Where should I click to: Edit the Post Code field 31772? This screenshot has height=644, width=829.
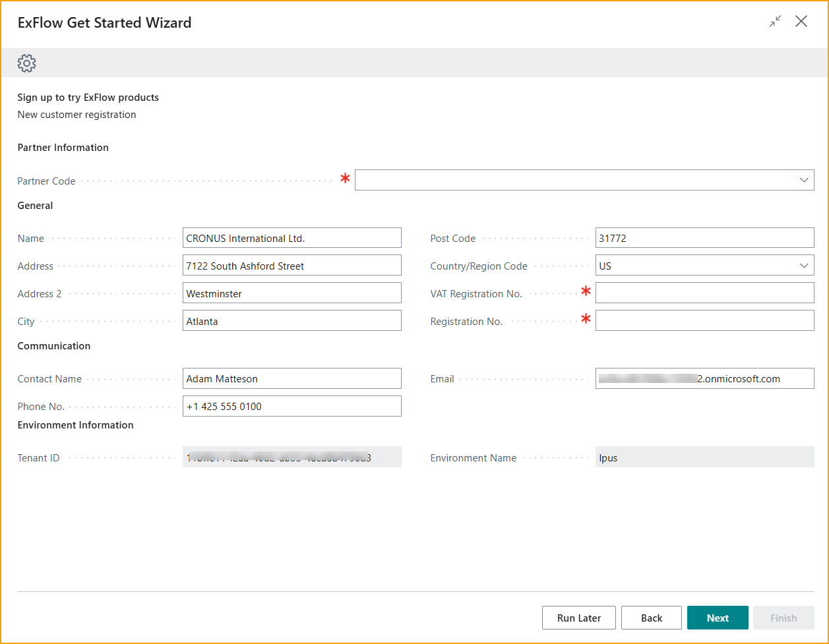(705, 238)
